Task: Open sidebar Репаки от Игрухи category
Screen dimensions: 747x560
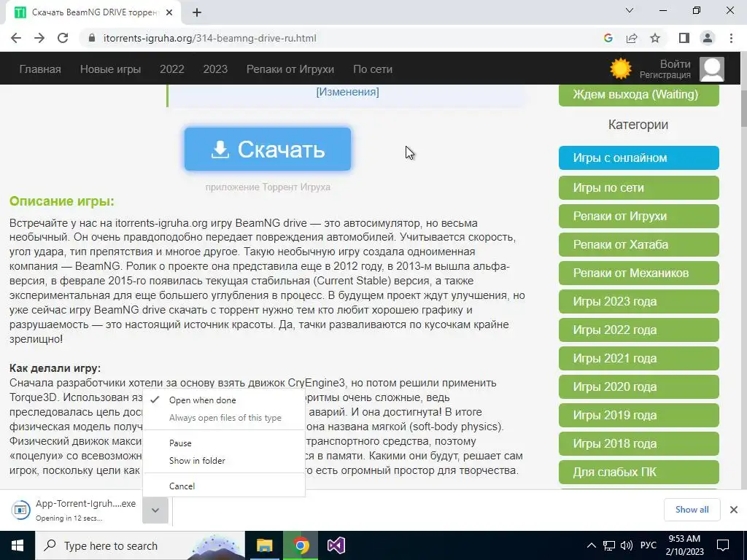Action: (639, 216)
